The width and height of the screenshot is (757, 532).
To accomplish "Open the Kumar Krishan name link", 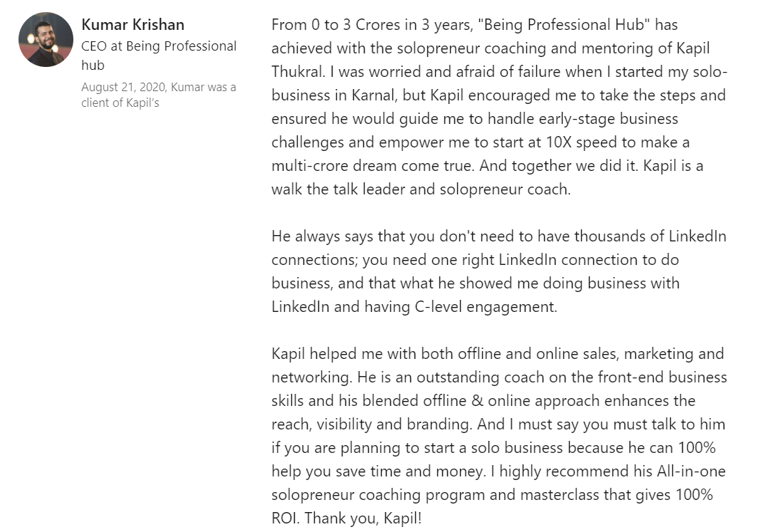I will [133, 24].
